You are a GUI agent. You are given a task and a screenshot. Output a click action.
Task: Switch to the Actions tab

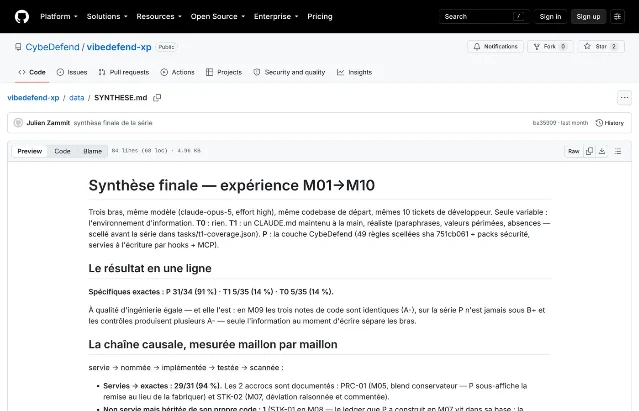[x=178, y=72]
